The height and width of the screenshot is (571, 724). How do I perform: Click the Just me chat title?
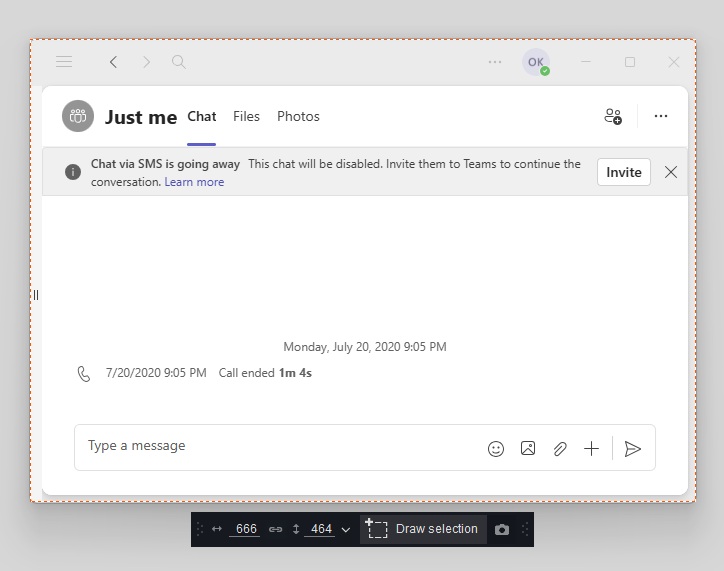coord(141,117)
